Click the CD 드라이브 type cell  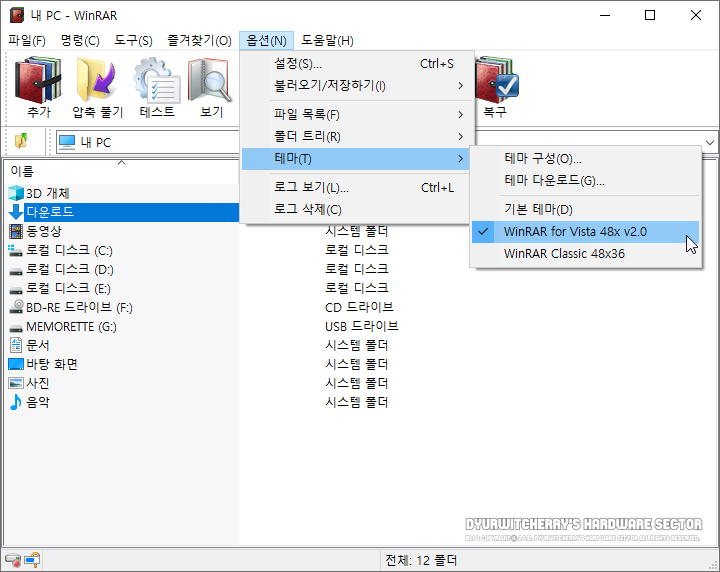pyautogui.click(x=359, y=307)
